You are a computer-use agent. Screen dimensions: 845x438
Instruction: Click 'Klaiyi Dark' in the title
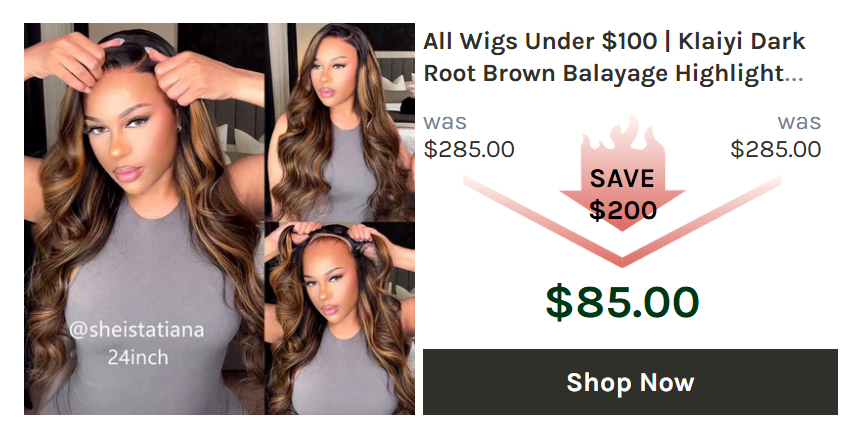point(742,41)
